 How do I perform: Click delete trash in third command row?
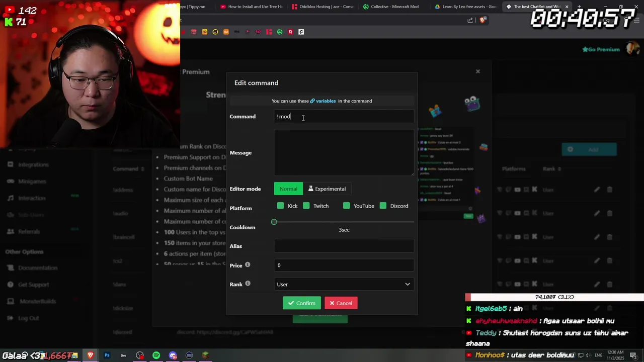tap(609, 237)
